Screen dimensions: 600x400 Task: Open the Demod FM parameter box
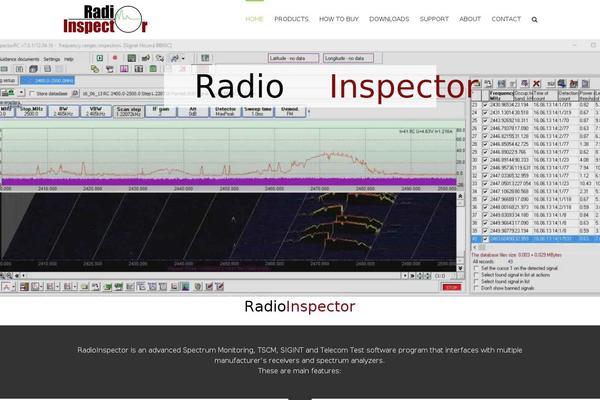coord(290,111)
